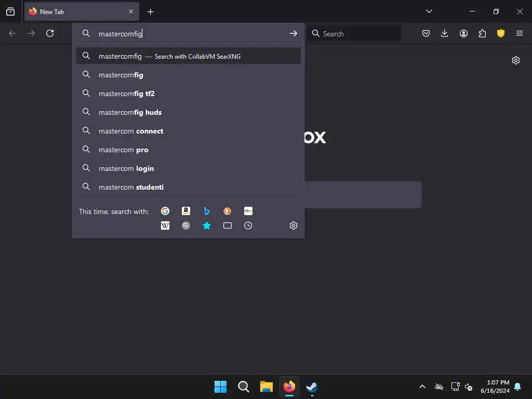532x399 pixels.
Task: Open Firefox View list-all-tabs icon
Action: tap(10, 11)
